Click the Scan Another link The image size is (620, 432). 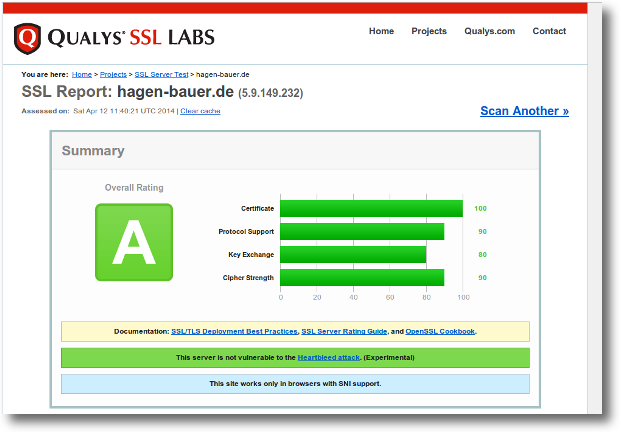pyautogui.click(x=524, y=111)
